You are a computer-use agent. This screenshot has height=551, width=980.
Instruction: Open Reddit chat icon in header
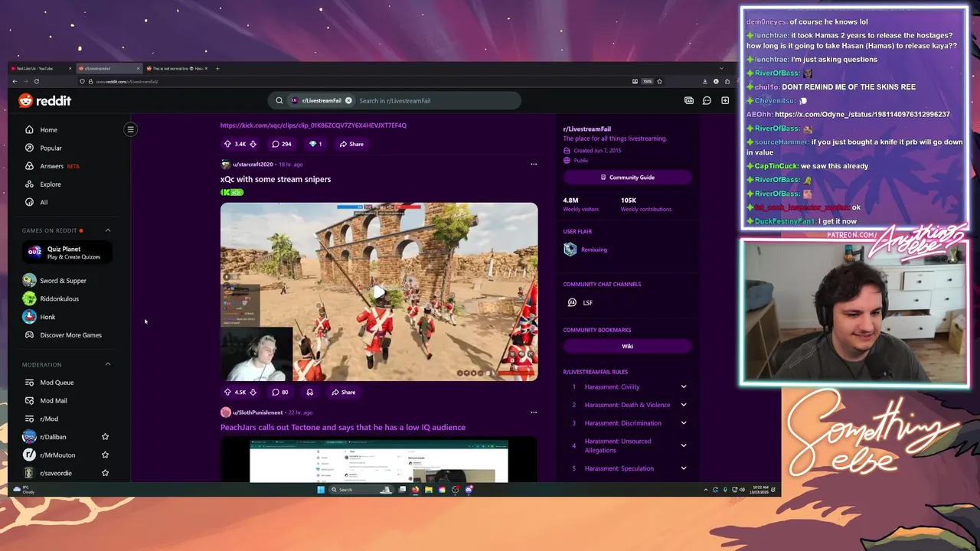[707, 100]
